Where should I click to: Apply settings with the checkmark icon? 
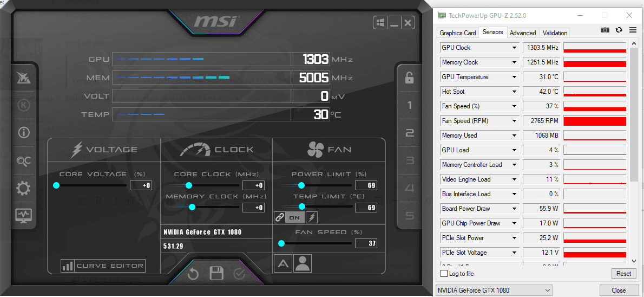click(x=239, y=274)
